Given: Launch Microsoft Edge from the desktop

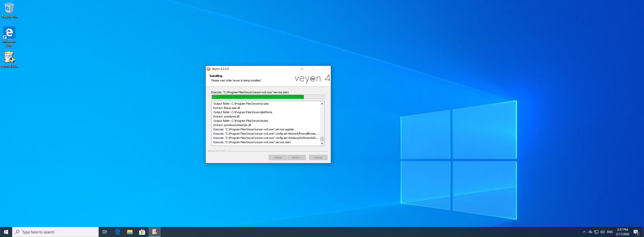Looking at the screenshot, I should [x=9, y=37].
